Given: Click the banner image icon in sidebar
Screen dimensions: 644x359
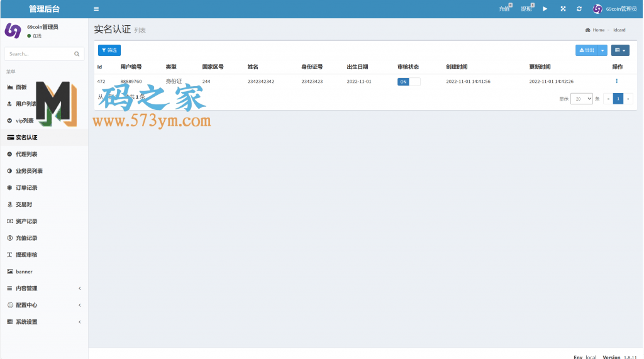Looking at the screenshot, I should coord(10,272).
